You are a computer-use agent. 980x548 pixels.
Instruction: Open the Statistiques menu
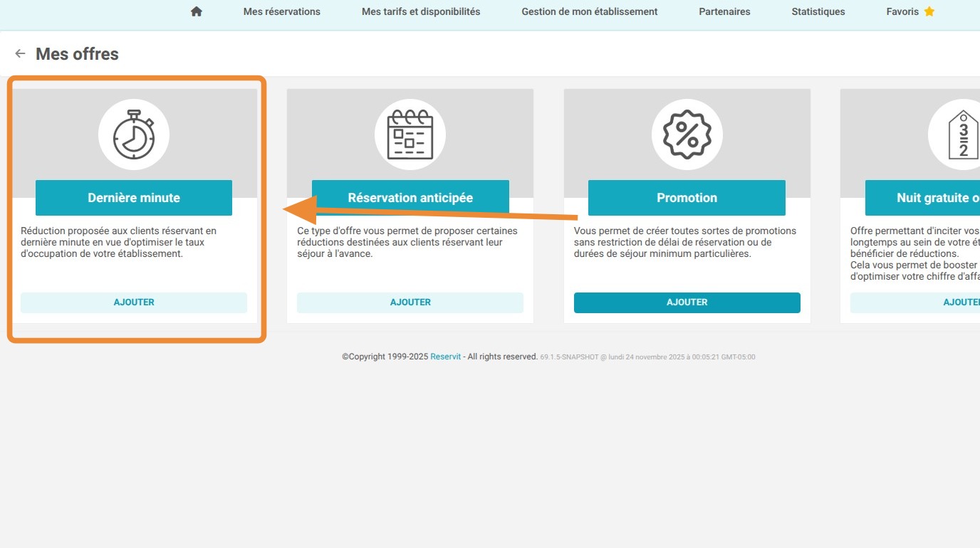818,11
